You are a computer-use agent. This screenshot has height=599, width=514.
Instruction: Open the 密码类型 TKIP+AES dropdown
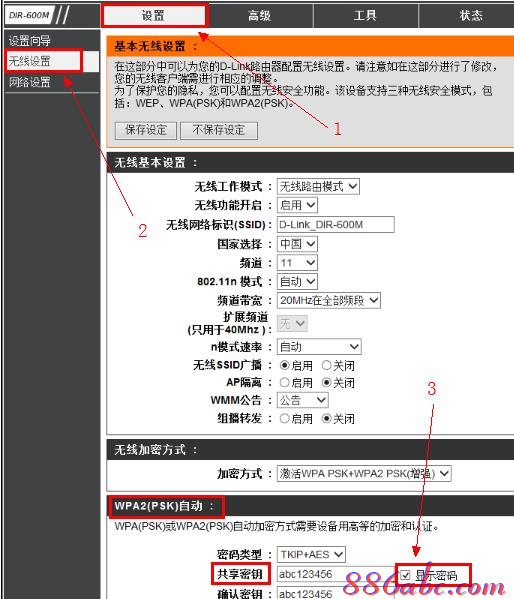pos(311,554)
